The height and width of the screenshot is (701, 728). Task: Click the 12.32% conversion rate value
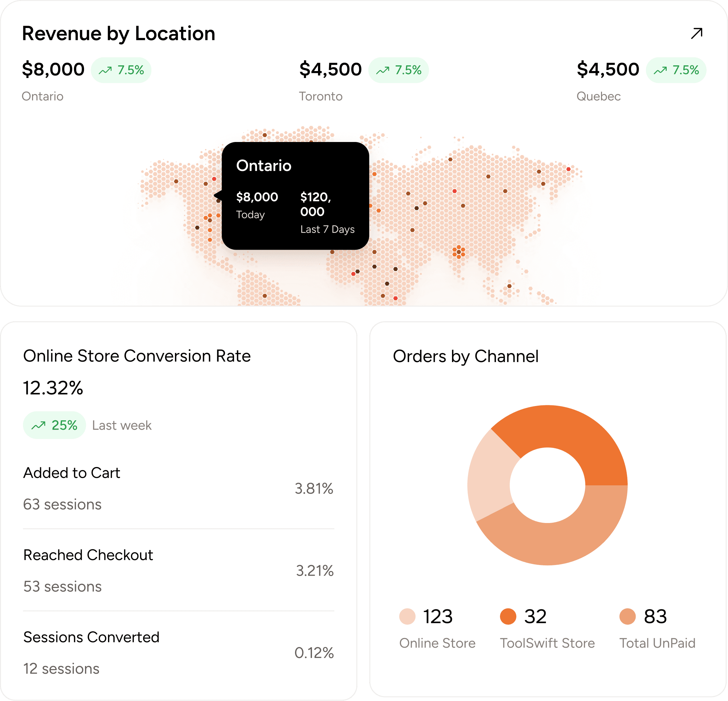[x=53, y=388]
